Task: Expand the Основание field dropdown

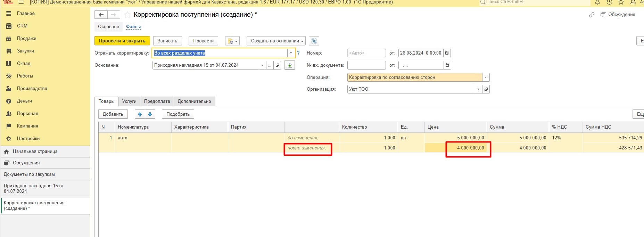Action: [x=262, y=65]
